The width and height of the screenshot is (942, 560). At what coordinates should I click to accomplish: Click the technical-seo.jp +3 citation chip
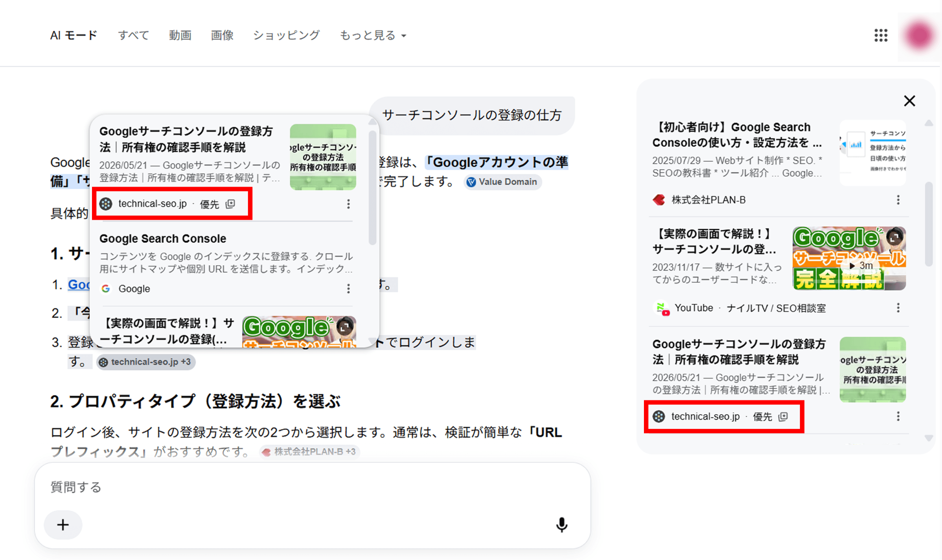pos(146,362)
